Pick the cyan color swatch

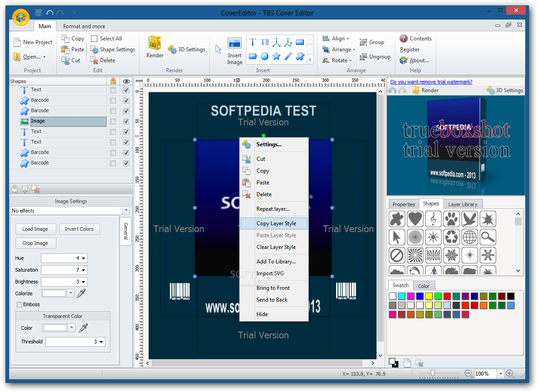pyautogui.click(x=402, y=296)
